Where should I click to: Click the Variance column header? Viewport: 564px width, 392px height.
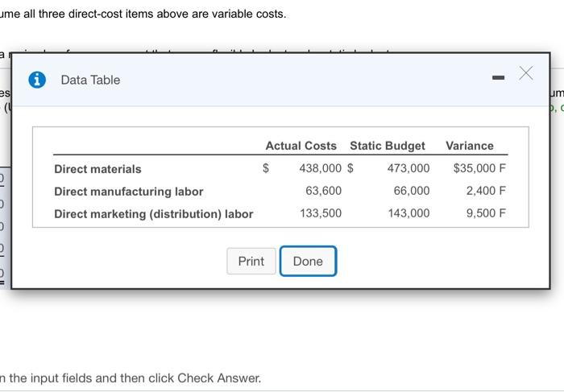[x=469, y=146]
